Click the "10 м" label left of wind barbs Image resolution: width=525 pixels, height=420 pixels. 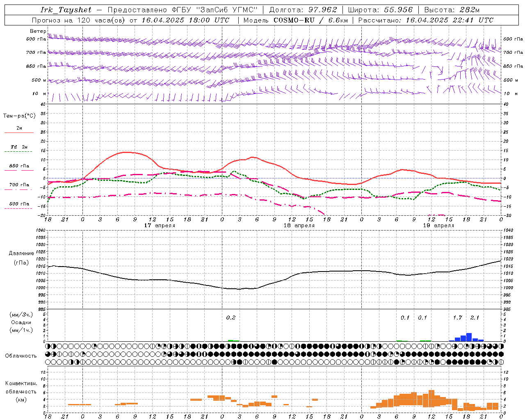click(x=39, y=94)
